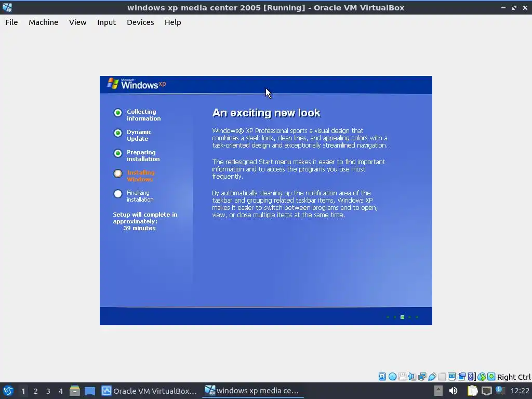Open the audio settings status icon
The height and width of the screenshot is (399, 532).
pyautogui.click(x=412, y=377)
